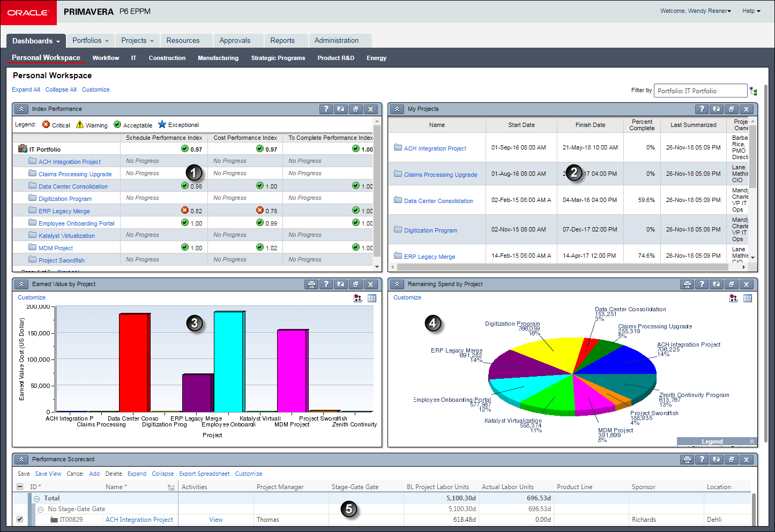This screenshot has height=532, width=775.
Task: Collapse the My Projects panel
Action: [397, 109]
